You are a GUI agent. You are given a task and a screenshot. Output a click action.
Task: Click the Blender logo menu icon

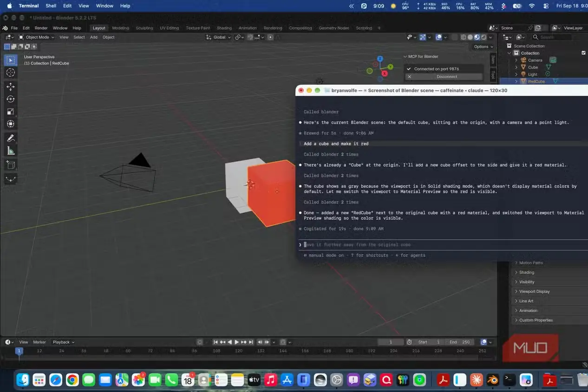(5, 28)
